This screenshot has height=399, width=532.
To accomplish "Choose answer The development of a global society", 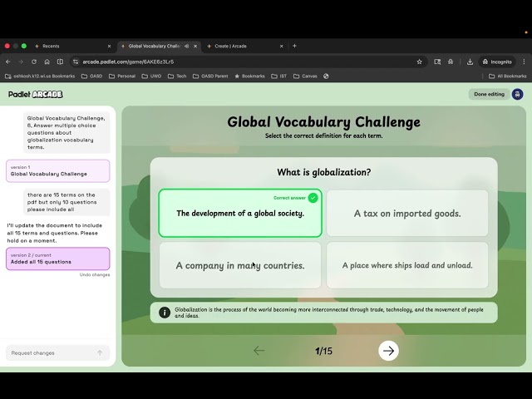I will pyautogui.click(x=240, y=213).
